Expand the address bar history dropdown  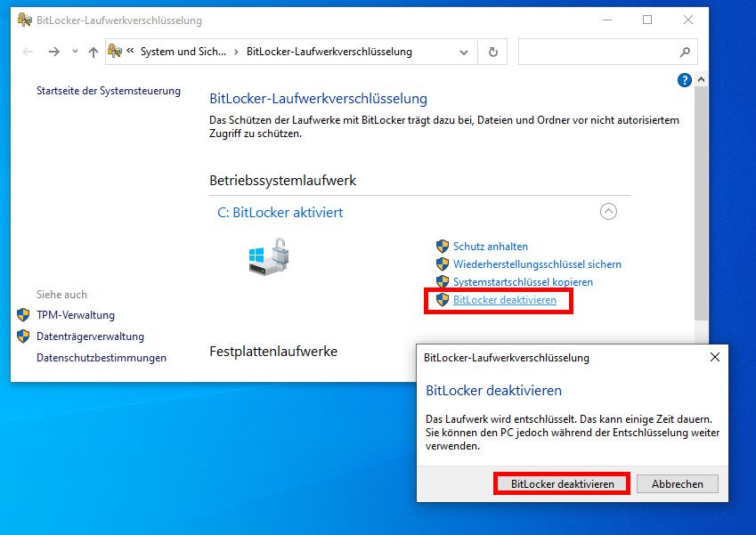coord(464,52)
